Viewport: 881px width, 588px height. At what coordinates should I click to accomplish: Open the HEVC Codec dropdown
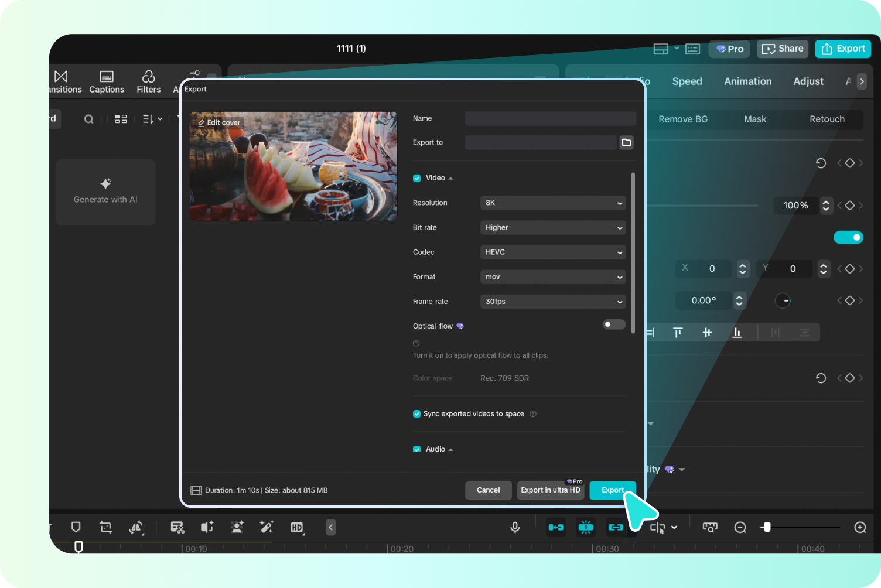(x=552, y=252)
